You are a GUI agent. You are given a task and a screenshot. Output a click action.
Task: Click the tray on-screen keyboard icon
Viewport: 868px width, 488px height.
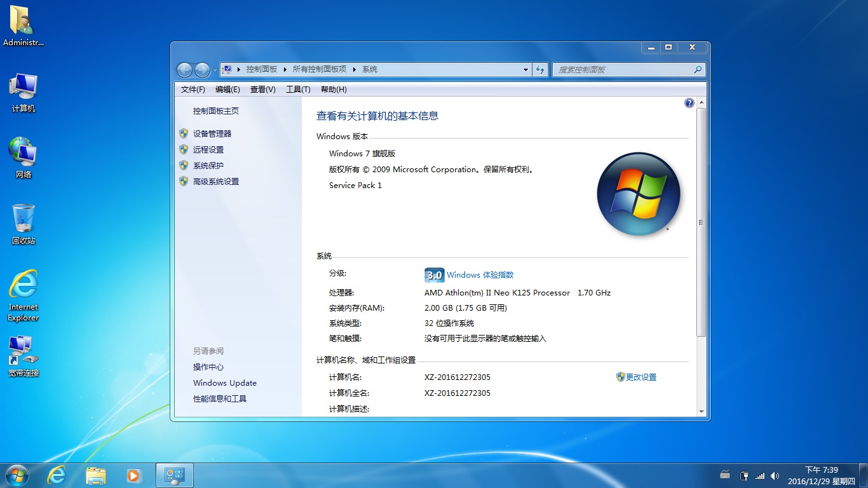[725, 475]
